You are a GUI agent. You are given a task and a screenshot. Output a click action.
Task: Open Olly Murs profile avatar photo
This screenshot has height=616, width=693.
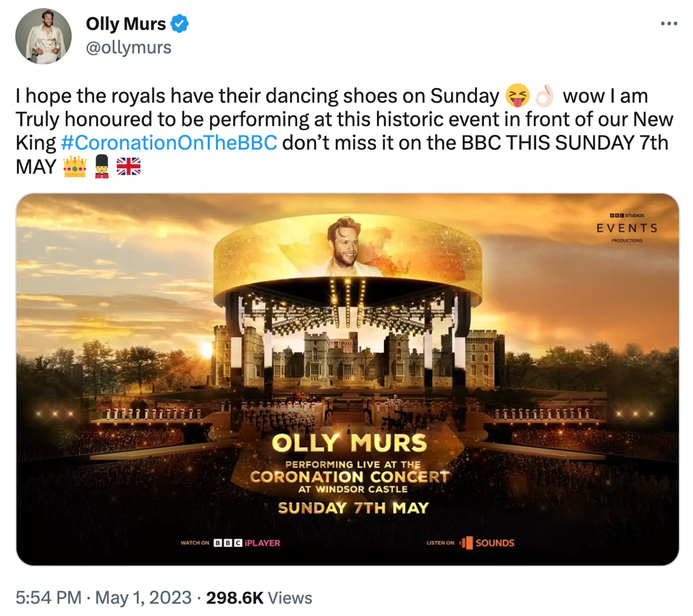click(x=43, y=36)
